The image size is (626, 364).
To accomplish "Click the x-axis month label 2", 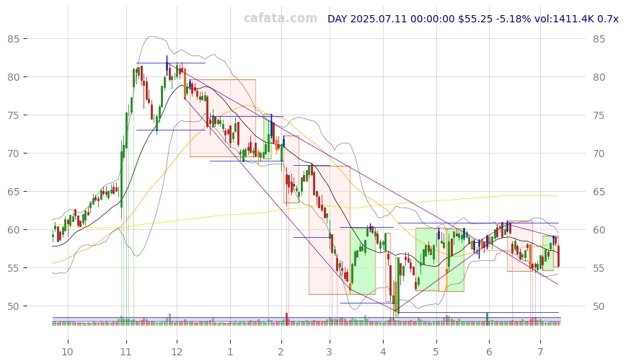I will pyautogui.click(x=281, y=352).
